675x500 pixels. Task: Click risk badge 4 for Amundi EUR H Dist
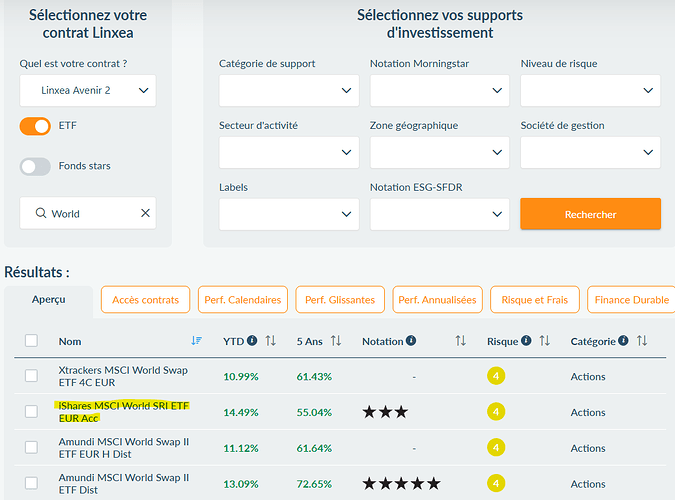coord(496,447)
